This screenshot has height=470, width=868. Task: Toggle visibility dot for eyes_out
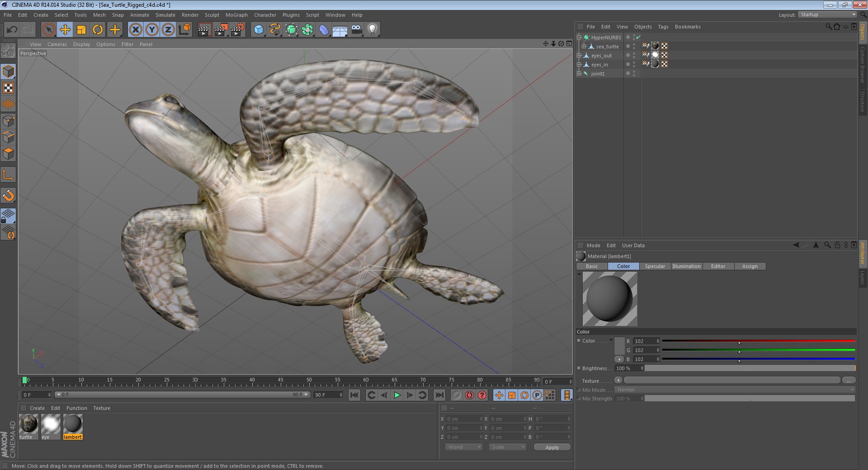627,55
